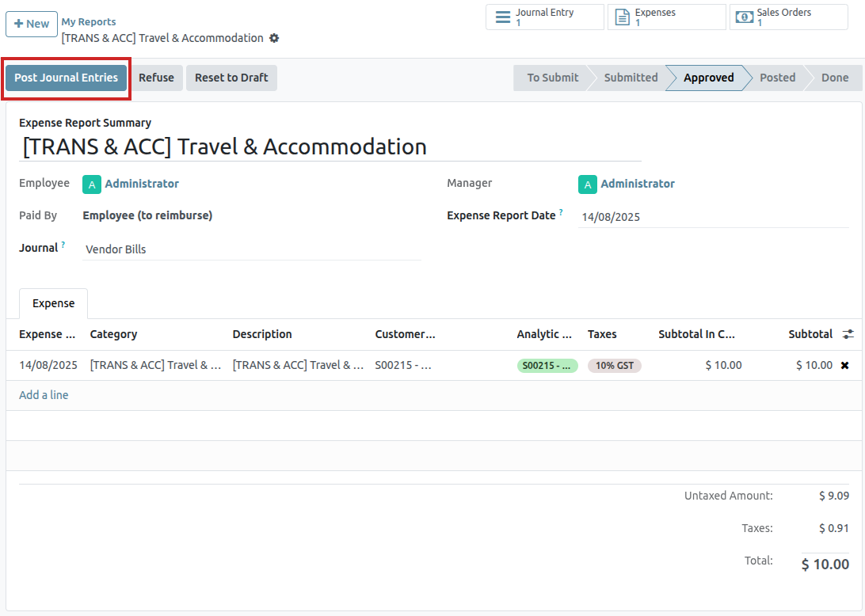Screen dimensions: 865x616
Task: Click column settings adjust icon
Action: pos(848,334)
